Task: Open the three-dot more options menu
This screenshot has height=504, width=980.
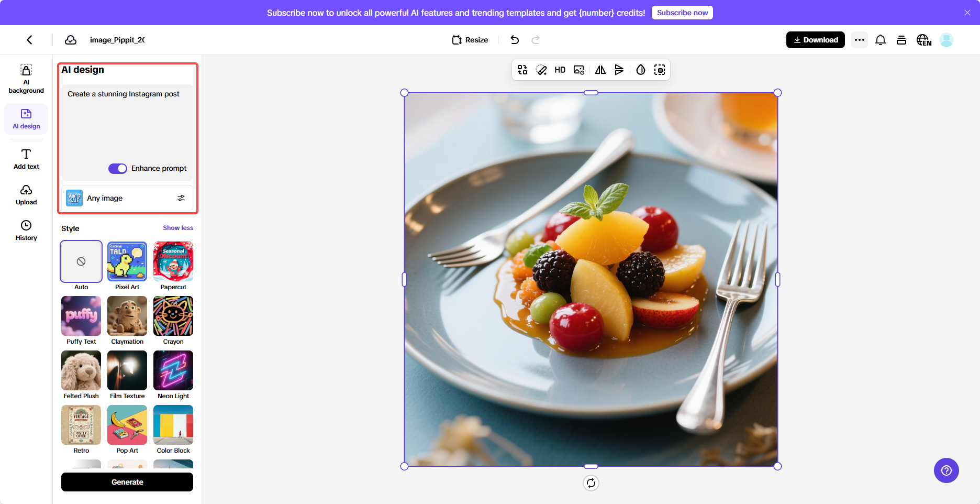Action: (x=860, y=40)
